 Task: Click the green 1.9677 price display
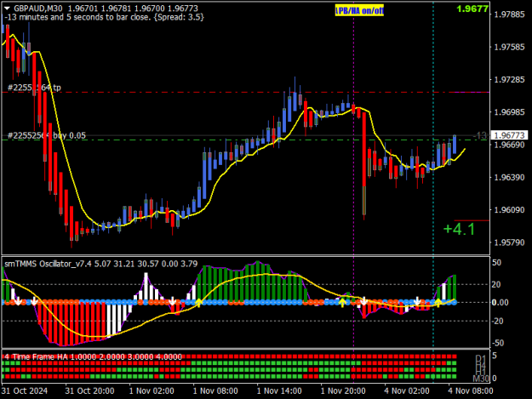point(472,9)
